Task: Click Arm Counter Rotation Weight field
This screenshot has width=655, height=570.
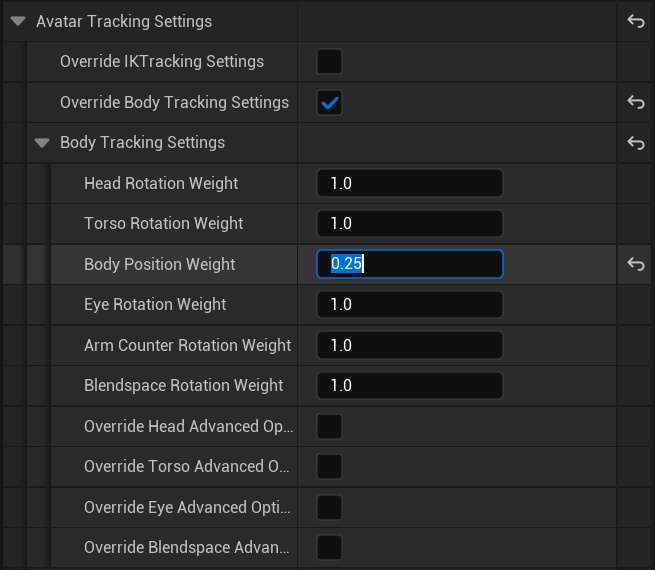Action: [x=409, y=345]
